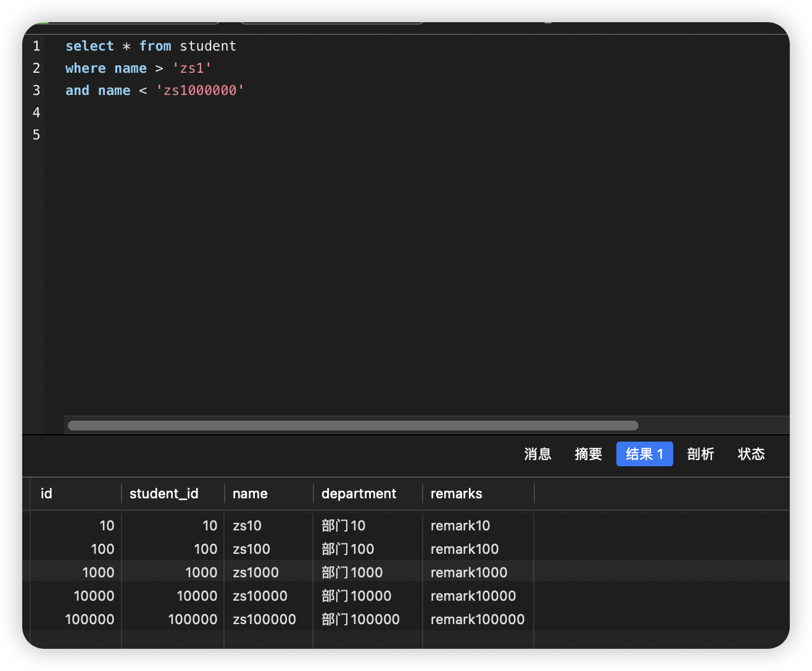Click the horizontal scrollbar in the SQL editor
812x671 pixels.
click(x=353, y=426)
